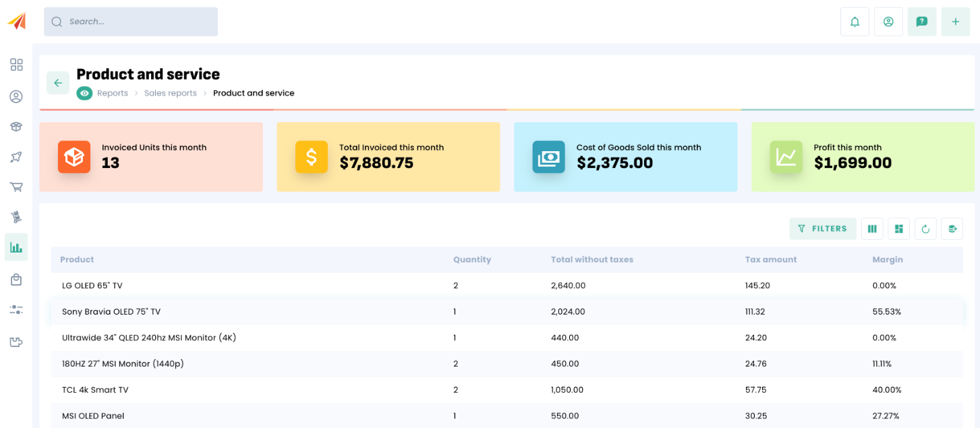Open the products box icon in sidebar
The image size is (980, 428).
pos(16,126)
